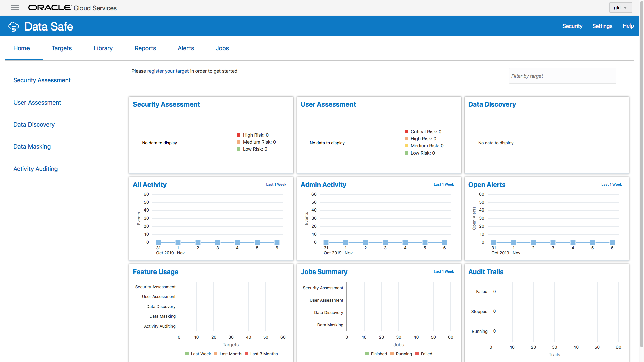
Task: Open the Reports tab
Action: [145, 48]
